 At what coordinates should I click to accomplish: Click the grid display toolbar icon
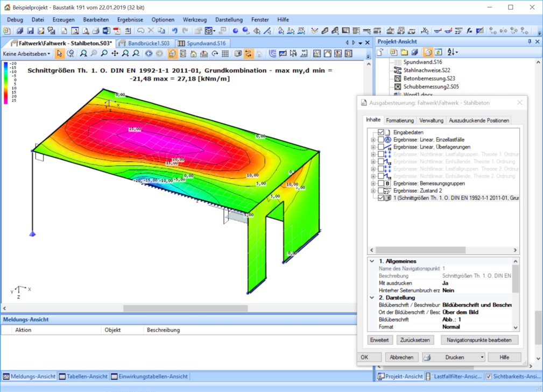tap(225, 54)
